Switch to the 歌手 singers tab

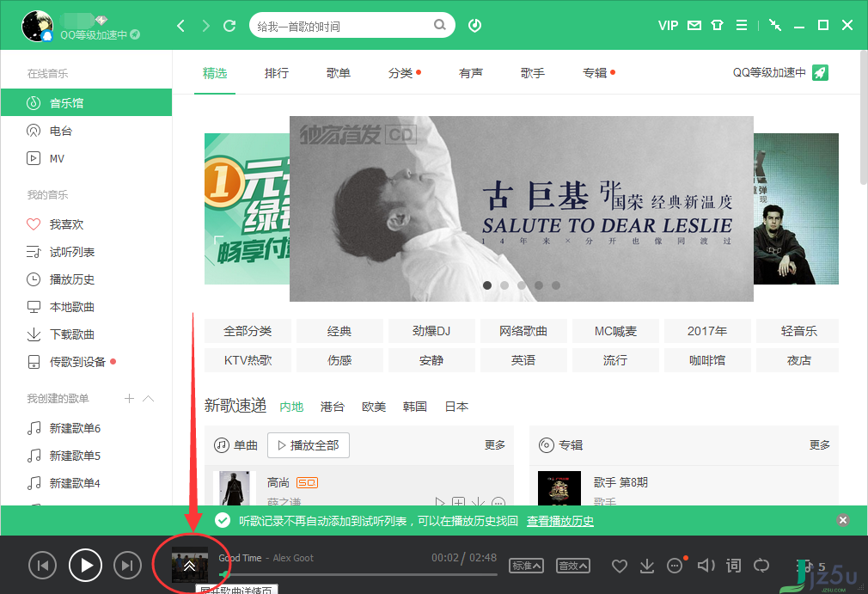pyautogui.click(x=532, y=73)
